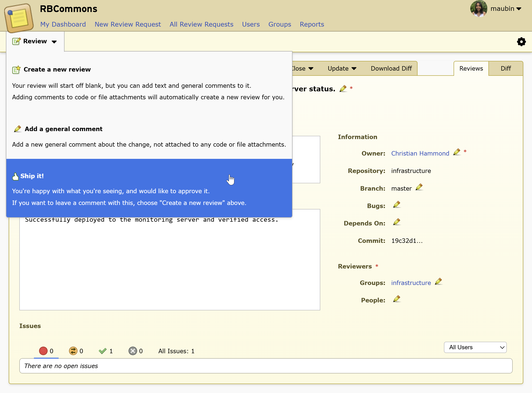Choose Add a general comment

pyautogui.click(x=63, y=129)
